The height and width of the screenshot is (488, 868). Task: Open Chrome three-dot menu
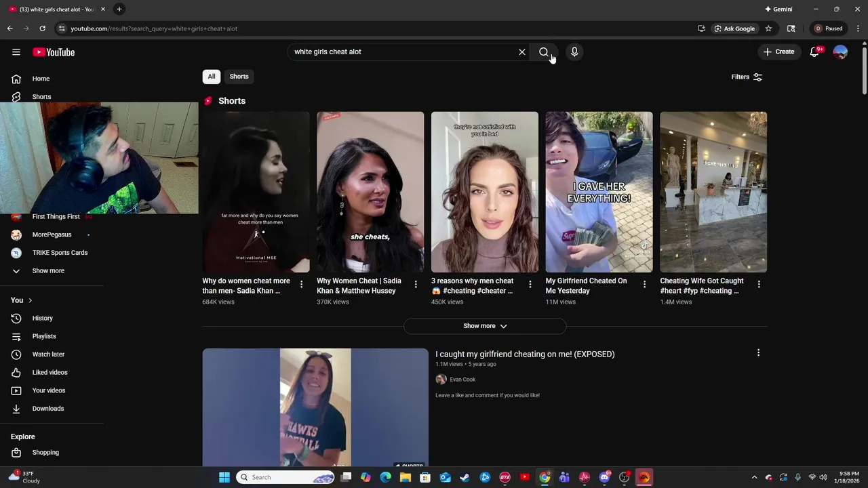click(858, 28)
